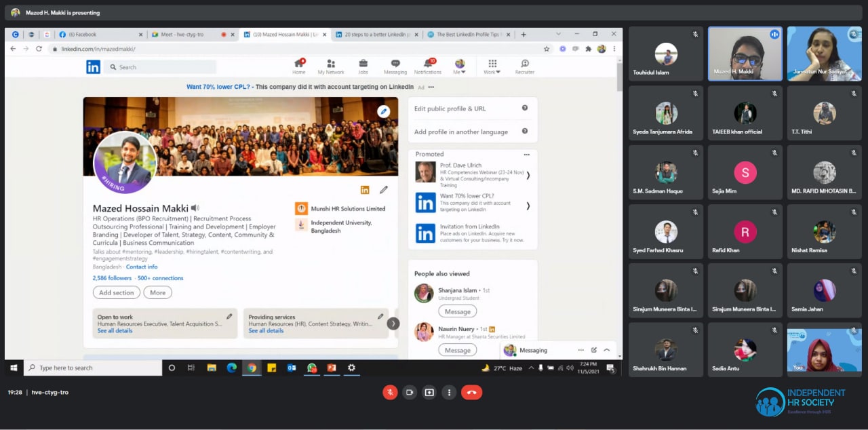
Task: Click the Windows taskbar search box
Action: [x=94, y=368]
